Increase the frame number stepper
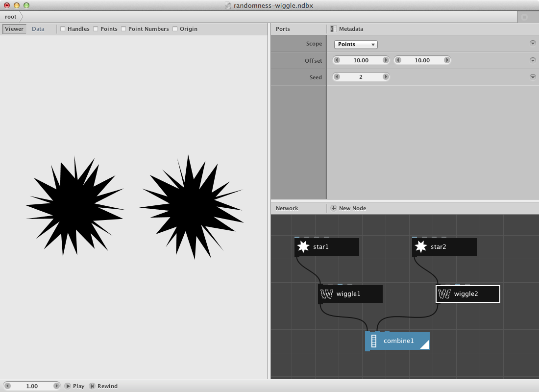 point(56,386)
